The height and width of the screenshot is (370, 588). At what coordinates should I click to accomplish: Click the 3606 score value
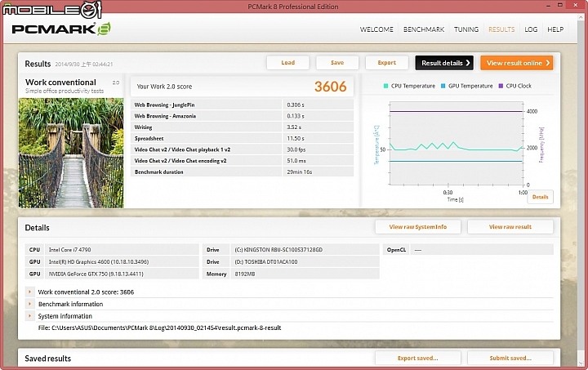point(330,87)
